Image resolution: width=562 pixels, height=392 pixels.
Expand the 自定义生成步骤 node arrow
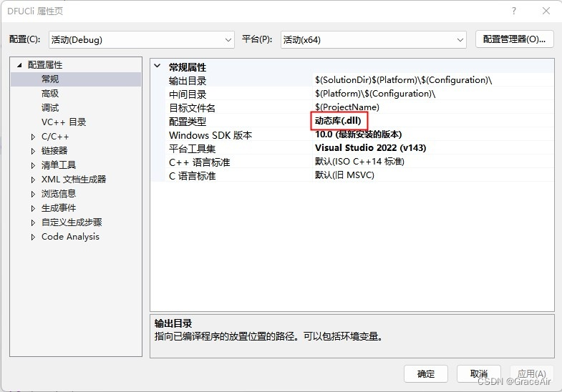[33, 222]
